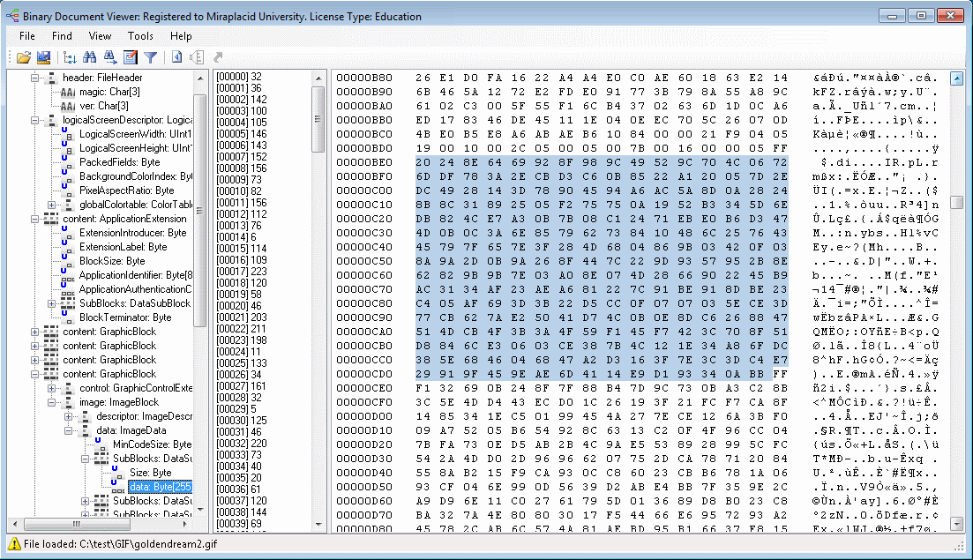Open the View menu
This screenshot has width=973, height=560.
[x=100, y=36]
